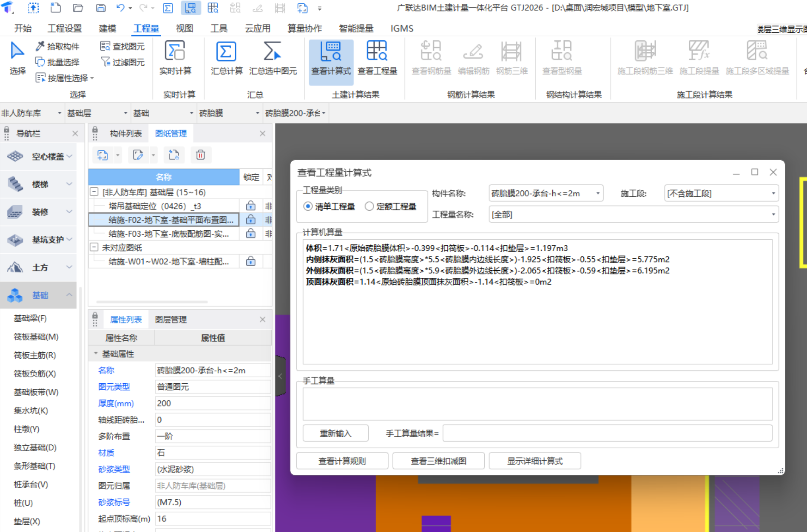Toggle lock for 结施-W01~W02 drawing row
The image size is (807, 532).
point(251,261)
